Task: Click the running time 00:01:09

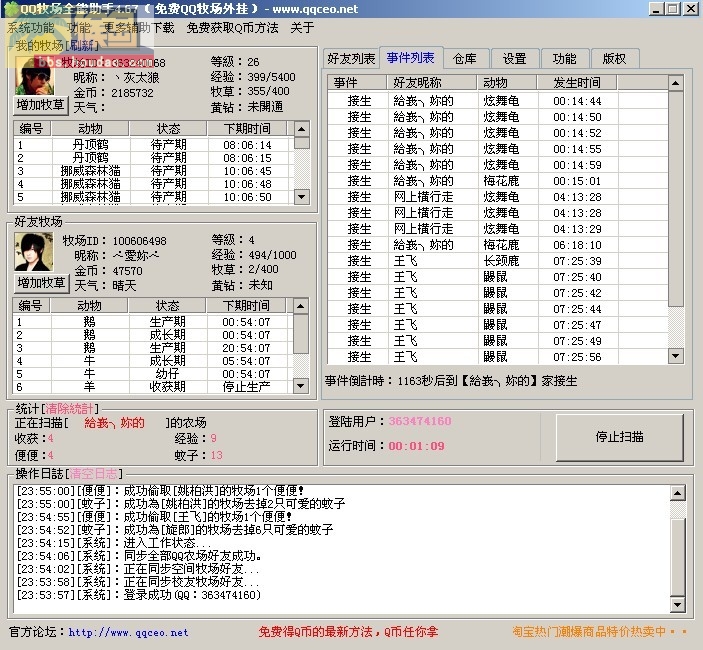Action: 417,446
